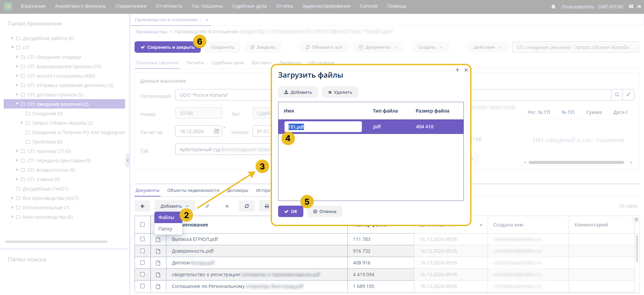Click the back arrow in documents toolbar
This screenshot has width=644, height=295.
(143, 206)
